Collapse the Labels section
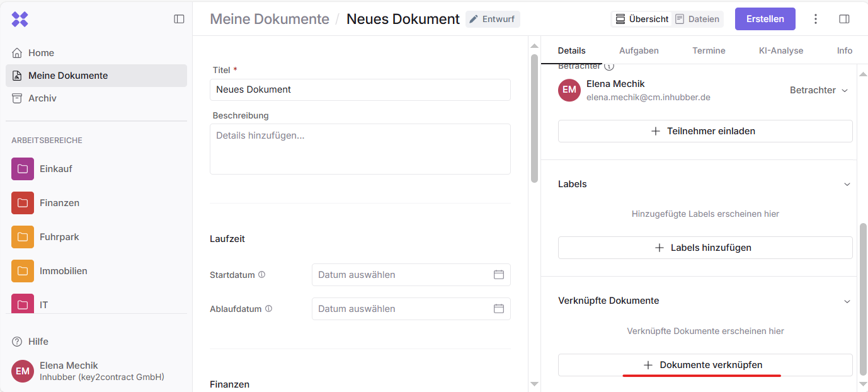This screenshot has height=392, width=868. (847, 184)
